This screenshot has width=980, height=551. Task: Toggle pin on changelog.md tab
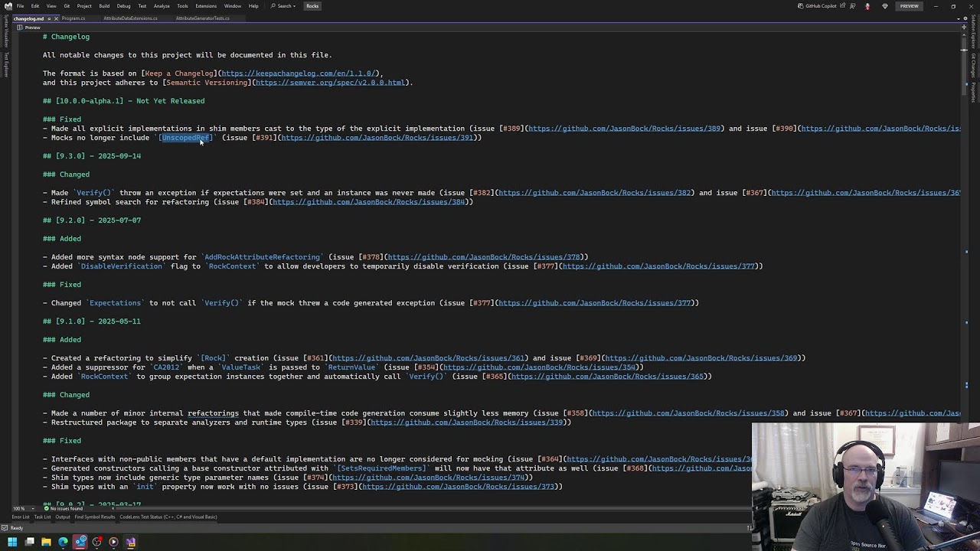(49, 18)
